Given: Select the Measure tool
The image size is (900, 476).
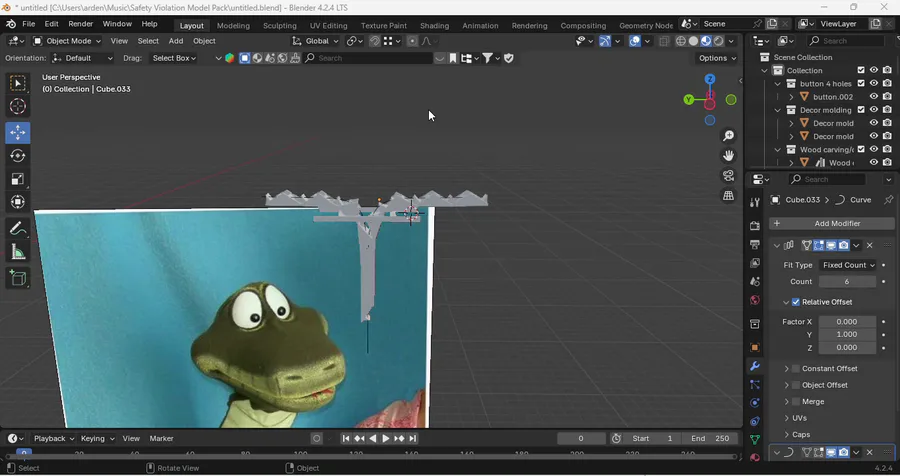Looking at the screenshot, I should pyautogui.click(x=18, y=251).
